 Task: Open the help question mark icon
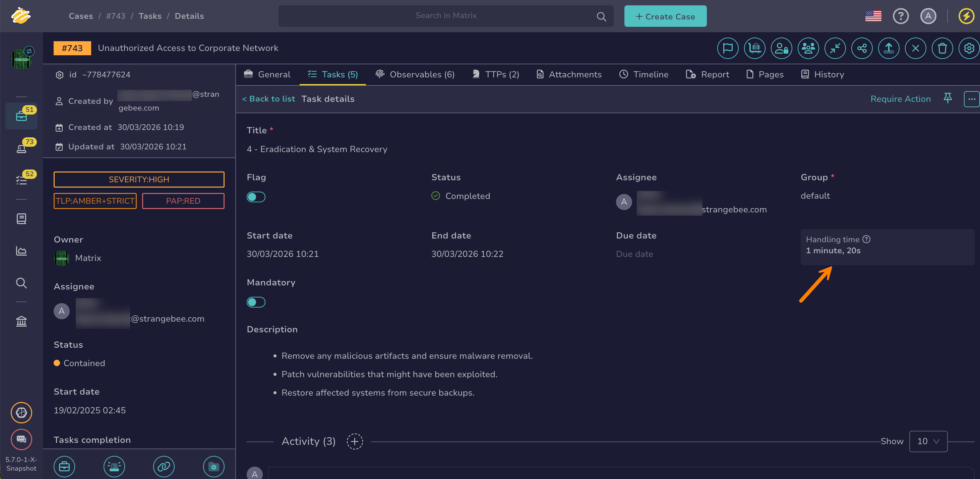coord(900,16)
